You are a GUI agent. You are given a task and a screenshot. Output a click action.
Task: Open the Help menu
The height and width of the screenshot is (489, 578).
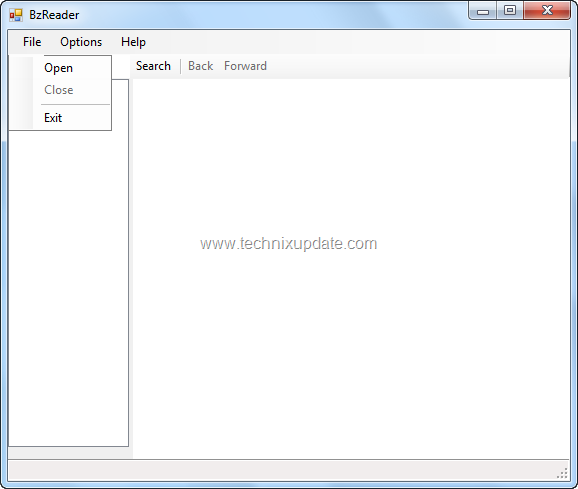(133, 42)
